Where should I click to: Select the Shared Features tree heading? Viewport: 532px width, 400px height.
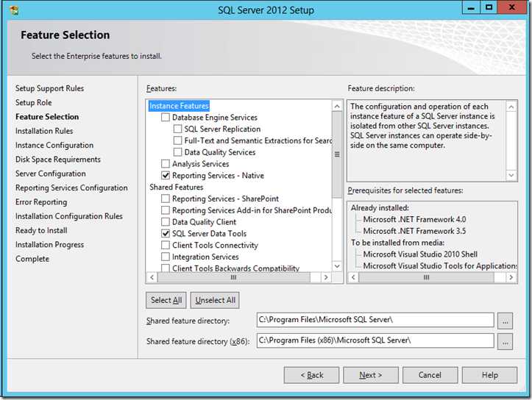[x=177, y=187]
